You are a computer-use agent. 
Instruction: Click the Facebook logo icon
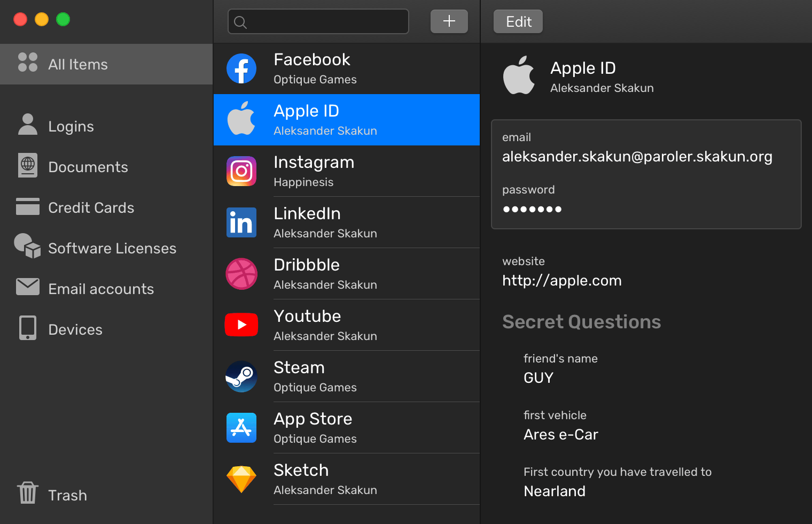click(x=241, y=68)
